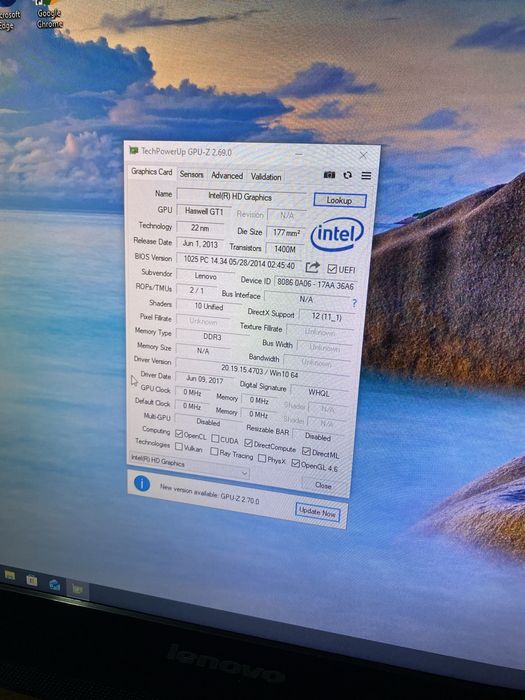This screenshot has width=525, height=700.
Task: Click the Device ID value 8086 0A06
Action: click(315, 283)
